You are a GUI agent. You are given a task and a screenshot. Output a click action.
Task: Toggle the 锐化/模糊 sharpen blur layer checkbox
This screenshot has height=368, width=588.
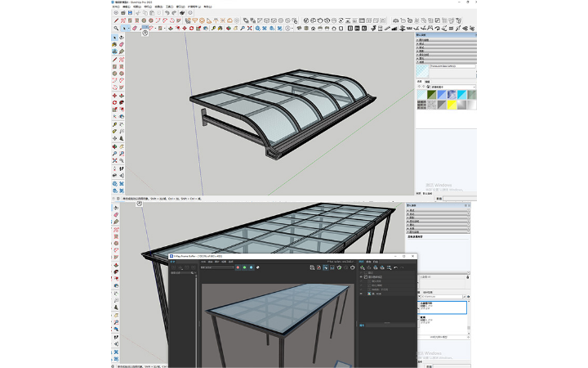[369, 285]
